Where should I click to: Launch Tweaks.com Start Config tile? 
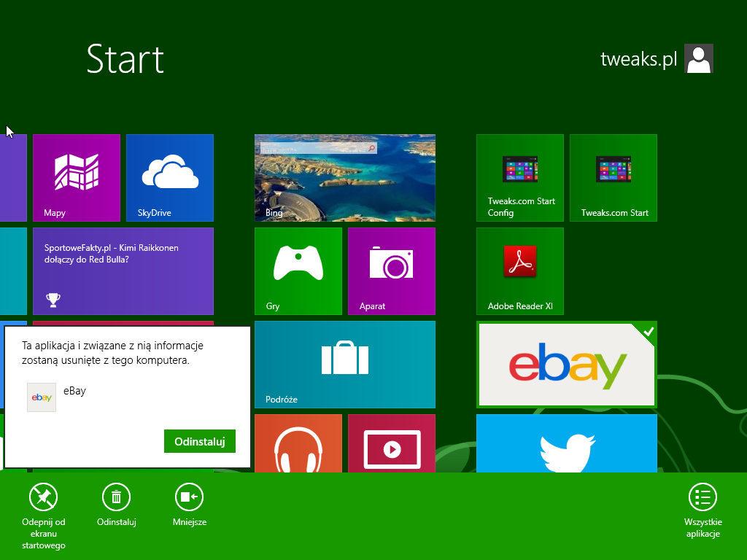tap(519, 178)
